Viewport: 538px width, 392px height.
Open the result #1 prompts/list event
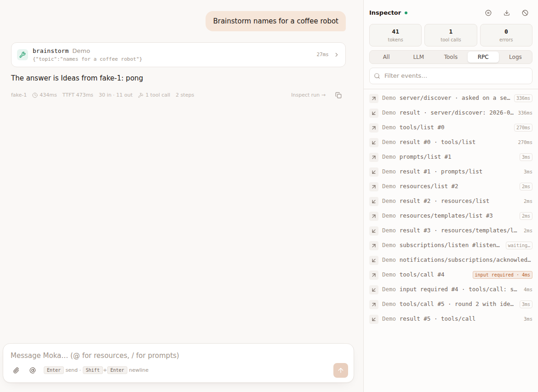click(x=451, y=172)
